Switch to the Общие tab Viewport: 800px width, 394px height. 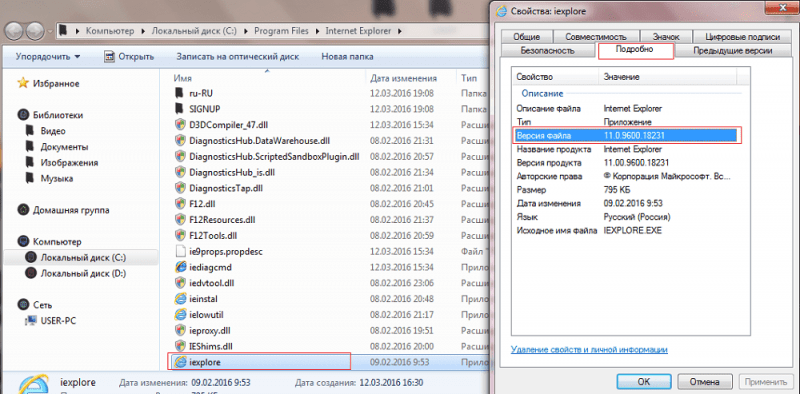527,37
